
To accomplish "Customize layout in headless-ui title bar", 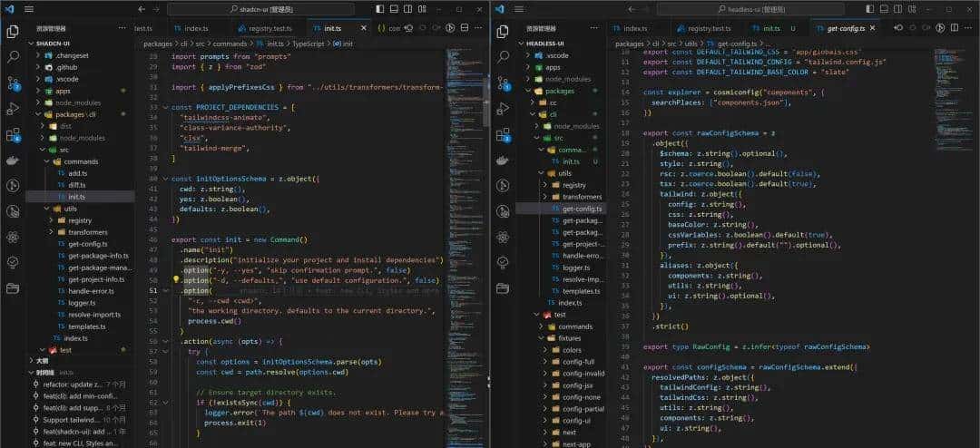I will pyautogui.click(x=912, y=9).
